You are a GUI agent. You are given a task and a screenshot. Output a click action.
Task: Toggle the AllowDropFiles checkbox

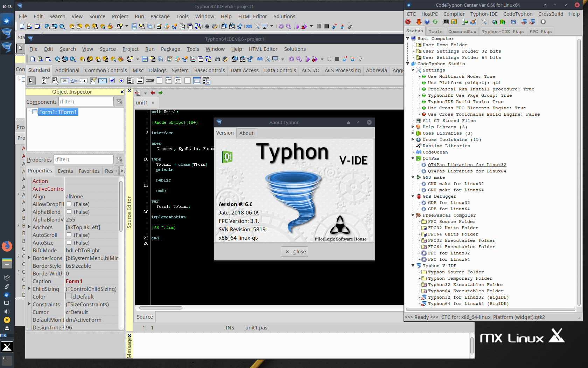tap(69, 204)
